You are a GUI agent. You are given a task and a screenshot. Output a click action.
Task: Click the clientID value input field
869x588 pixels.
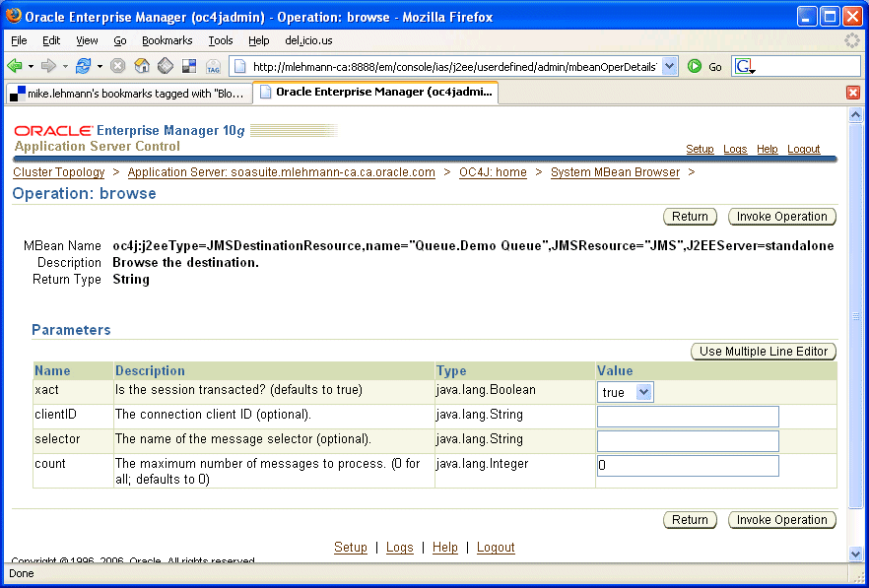688,417
